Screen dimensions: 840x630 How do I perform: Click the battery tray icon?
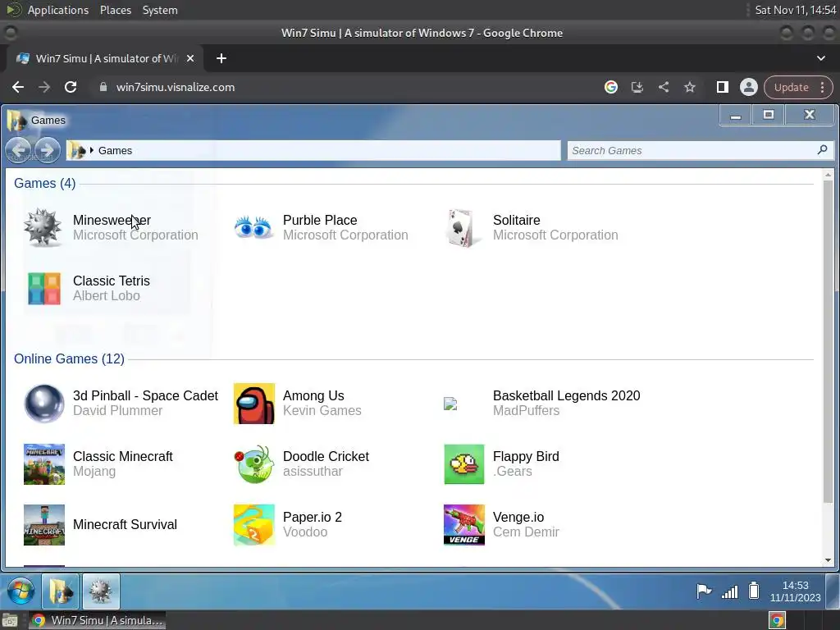pos(754,591)
